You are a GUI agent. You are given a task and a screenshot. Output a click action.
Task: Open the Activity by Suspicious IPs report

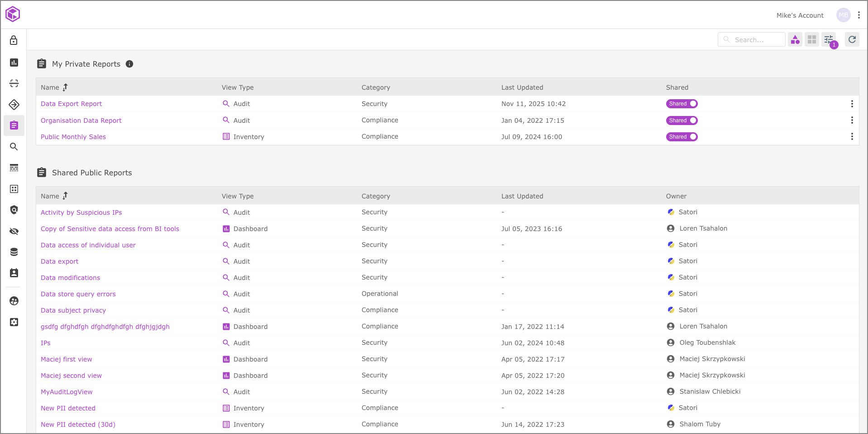click(x=81, y=212)
